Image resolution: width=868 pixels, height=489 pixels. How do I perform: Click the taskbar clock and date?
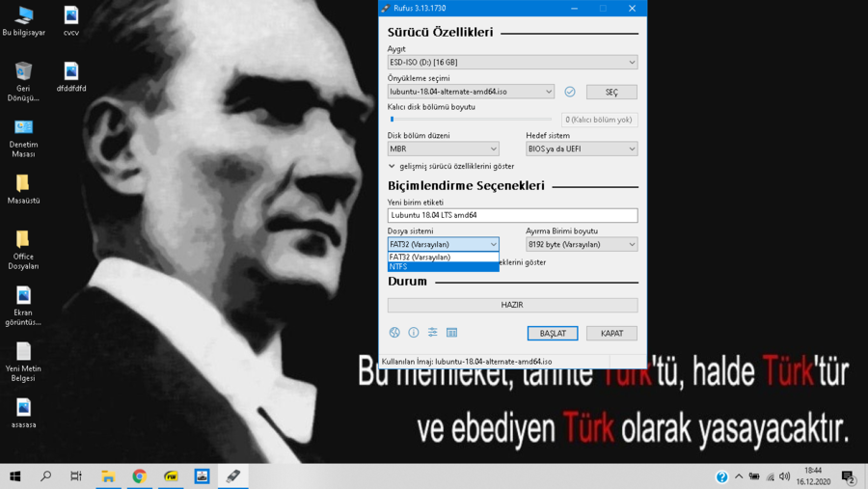(x=813, y=476)
